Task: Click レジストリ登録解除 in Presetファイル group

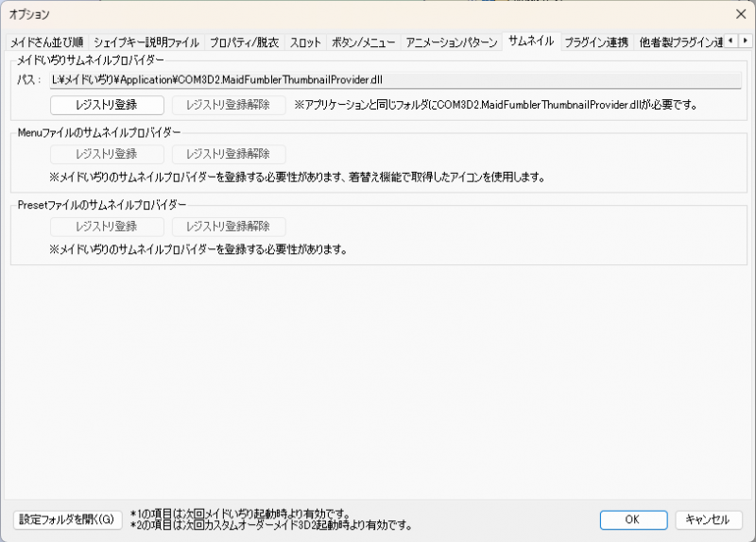Action: [x=229, y=227]
